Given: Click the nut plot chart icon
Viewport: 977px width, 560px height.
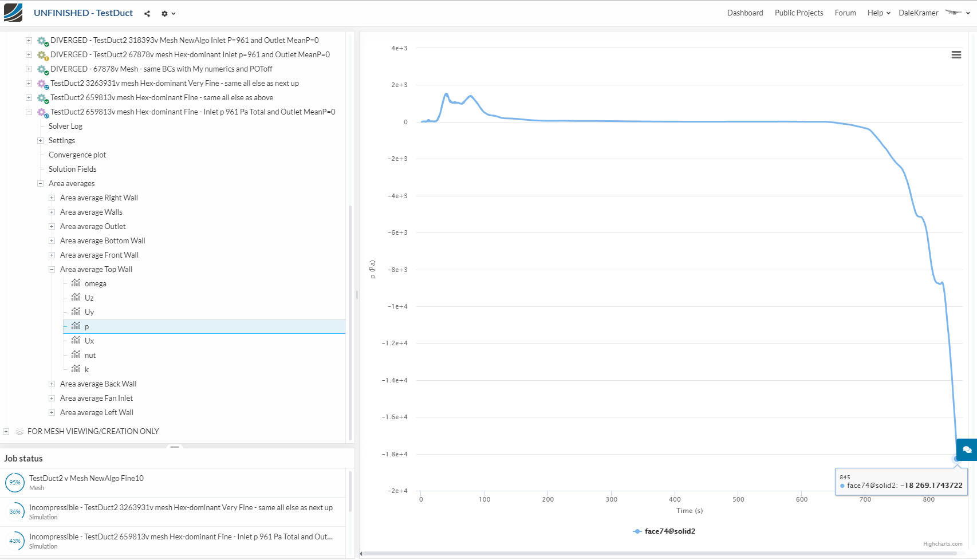Looking at the screenshot, I should click(76, 355).
